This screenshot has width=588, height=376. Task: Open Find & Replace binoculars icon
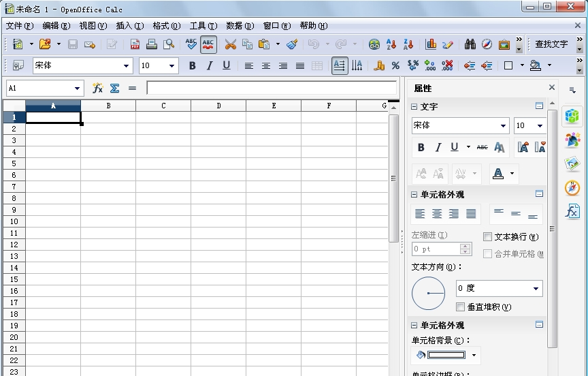pyautogui.click(x=470, y=44)
